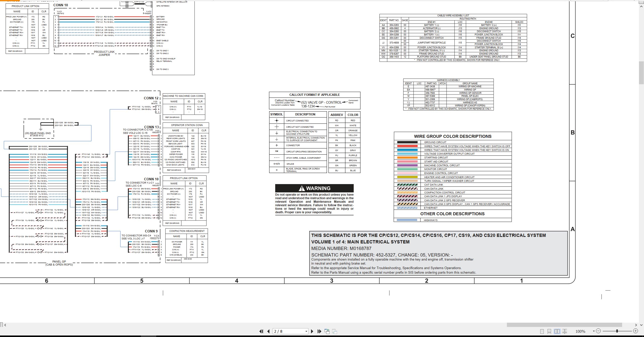The width and height of the screenshot is (644, 337).
Task: Click the OPERATOR STATION CONN table header
Action: [187, 125]
